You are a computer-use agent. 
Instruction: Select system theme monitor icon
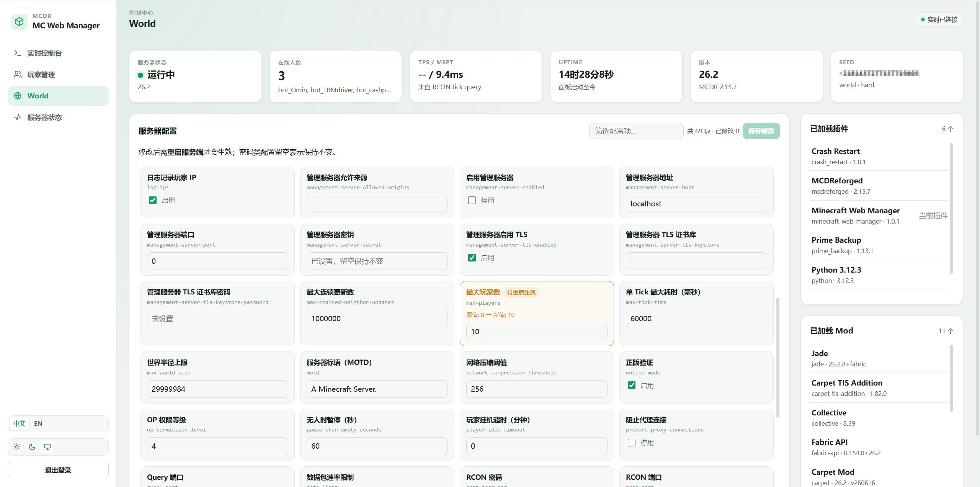click(47, 447)
